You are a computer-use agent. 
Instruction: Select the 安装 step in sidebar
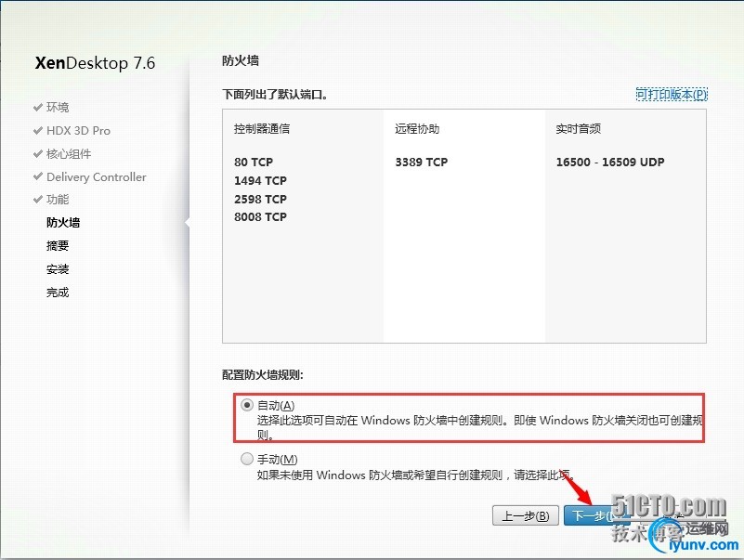[x=58, y=269]
